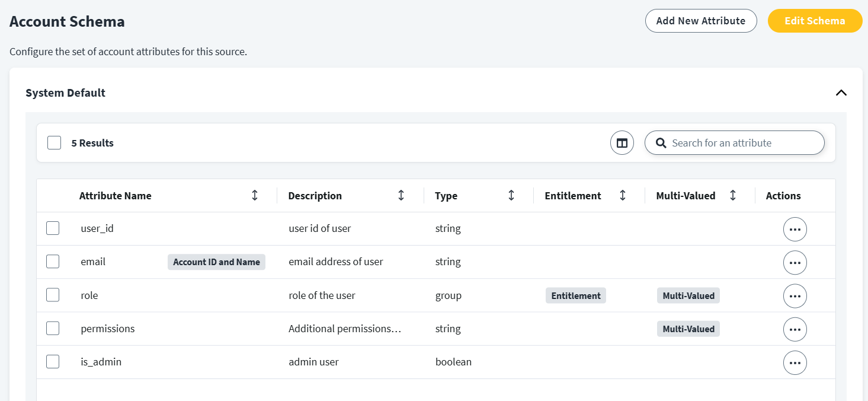Check the user_id attribute row
Viewport: 868px width, 401px height.
(53, 228)
